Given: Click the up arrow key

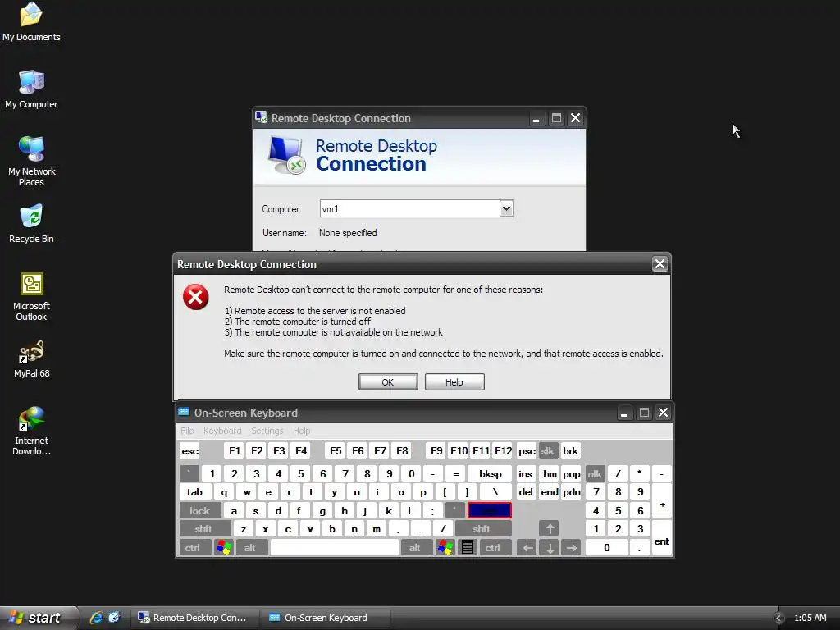Looking at the screenshot, I should tap(549, 529).
